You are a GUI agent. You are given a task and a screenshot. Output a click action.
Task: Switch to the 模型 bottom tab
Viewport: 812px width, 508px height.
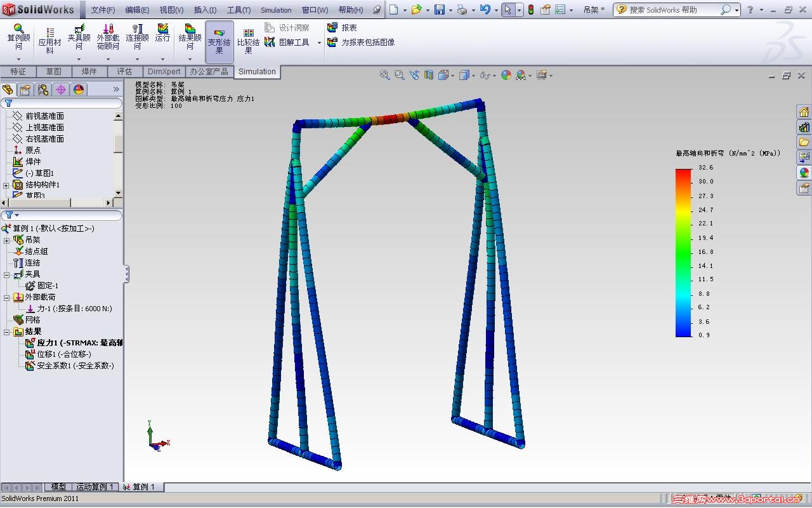tap(59, 487)
